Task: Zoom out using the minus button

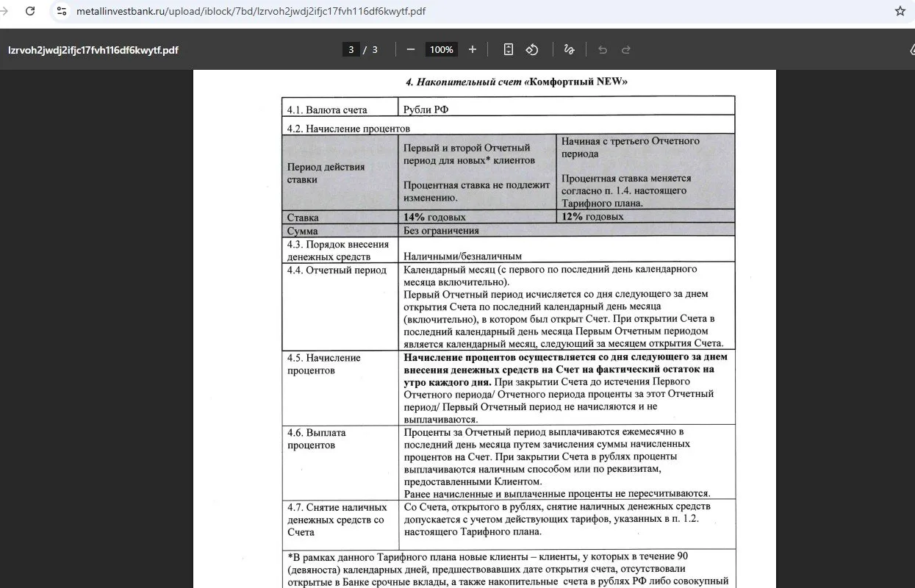Action: point(411,49)
